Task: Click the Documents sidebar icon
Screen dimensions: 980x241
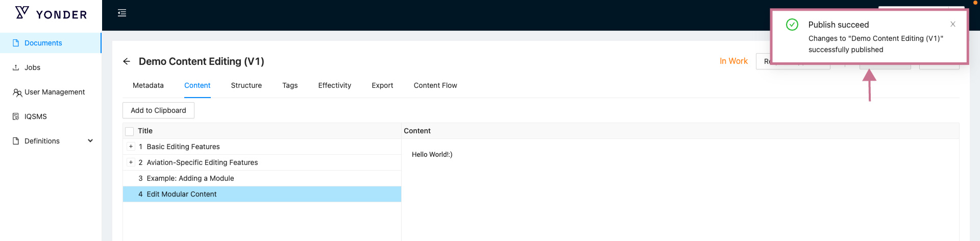Action: pyautogui.click(x=16, y=43)
